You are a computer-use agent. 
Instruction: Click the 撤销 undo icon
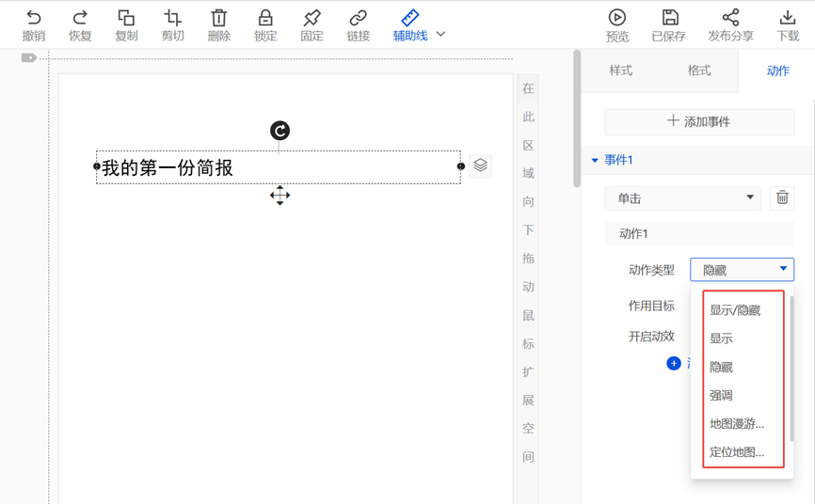click(x=34, y=18)
